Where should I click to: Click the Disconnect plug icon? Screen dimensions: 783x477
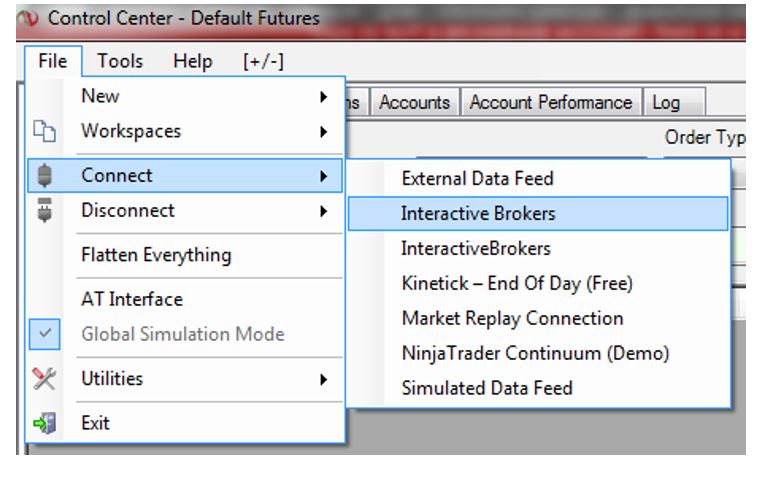click(44, 210)
